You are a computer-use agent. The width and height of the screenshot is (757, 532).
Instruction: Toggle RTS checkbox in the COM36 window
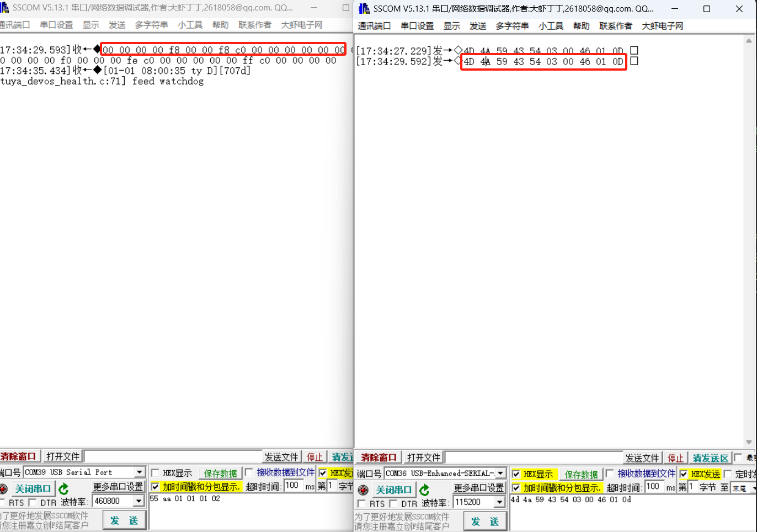point(361,504)
